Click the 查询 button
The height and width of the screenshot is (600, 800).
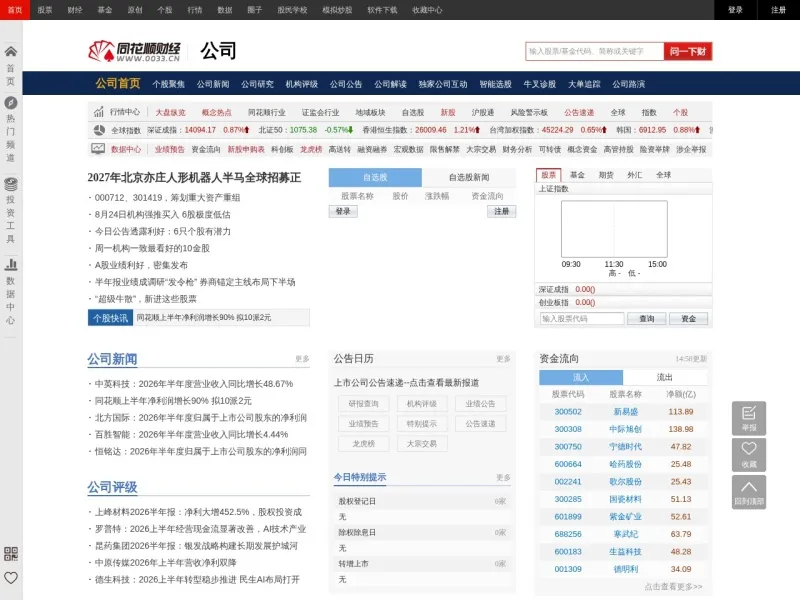pos(646,318)
